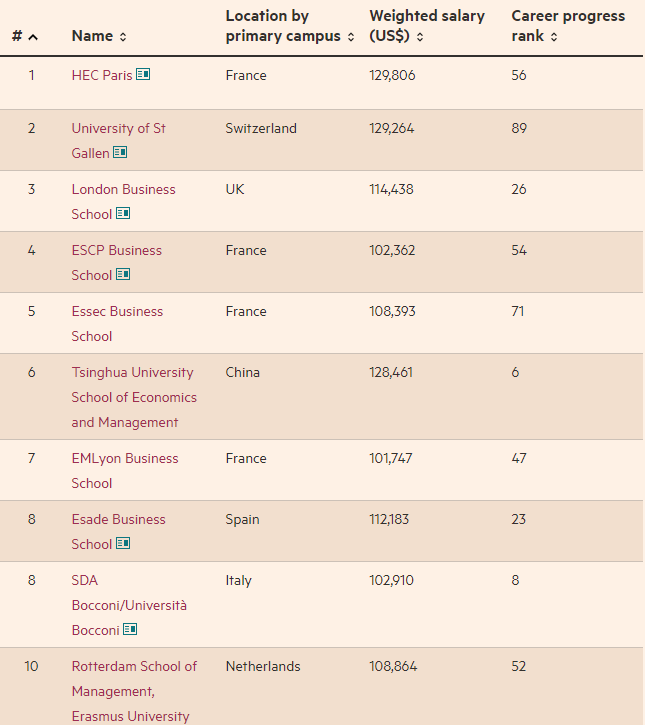The width and height of the screenshot is (645, 725).
Task: Select the profile icon beside ESCP Business School
Action: 123,275
